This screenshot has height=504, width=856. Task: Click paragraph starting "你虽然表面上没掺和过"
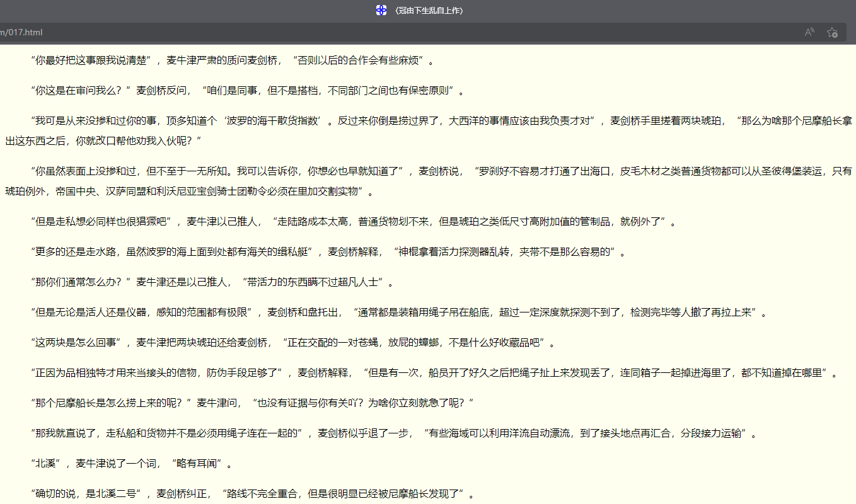(429, 181)
